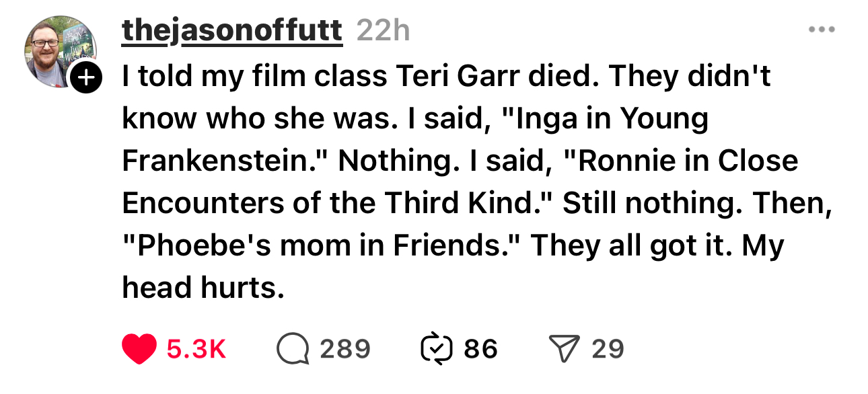Image resolution: width=868 pixels, height=394 pixels.
Task: Follow the author via the plus badge
Action: coord(85,79)
